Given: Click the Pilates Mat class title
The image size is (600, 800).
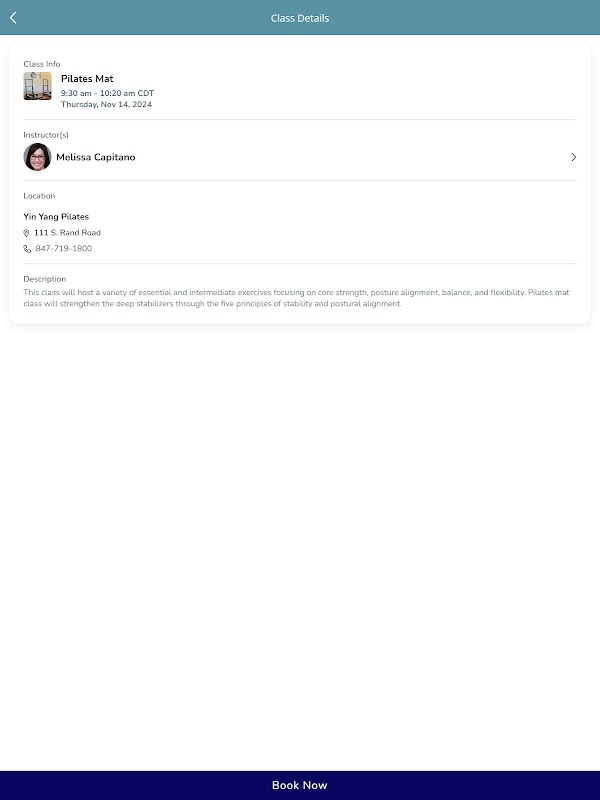Looking at the screenshot, I should [x=87, y=79].
